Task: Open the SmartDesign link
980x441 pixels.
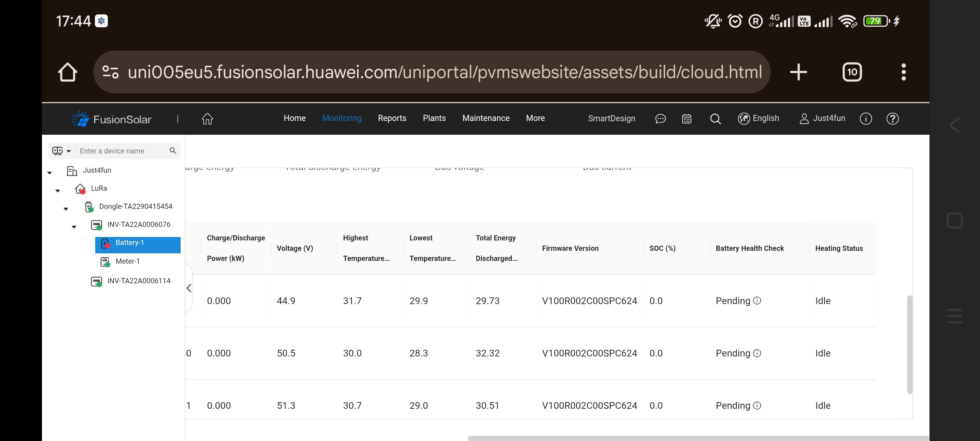Action: tap(611, 118)
